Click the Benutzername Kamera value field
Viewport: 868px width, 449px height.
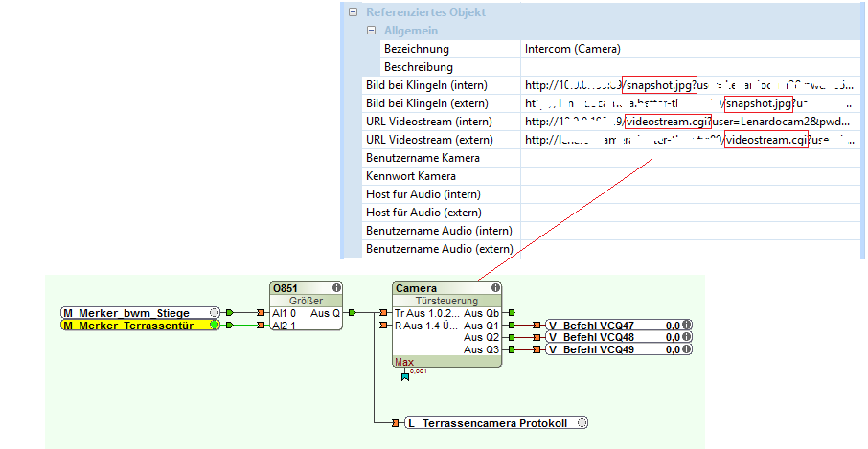tap(690, 158)
